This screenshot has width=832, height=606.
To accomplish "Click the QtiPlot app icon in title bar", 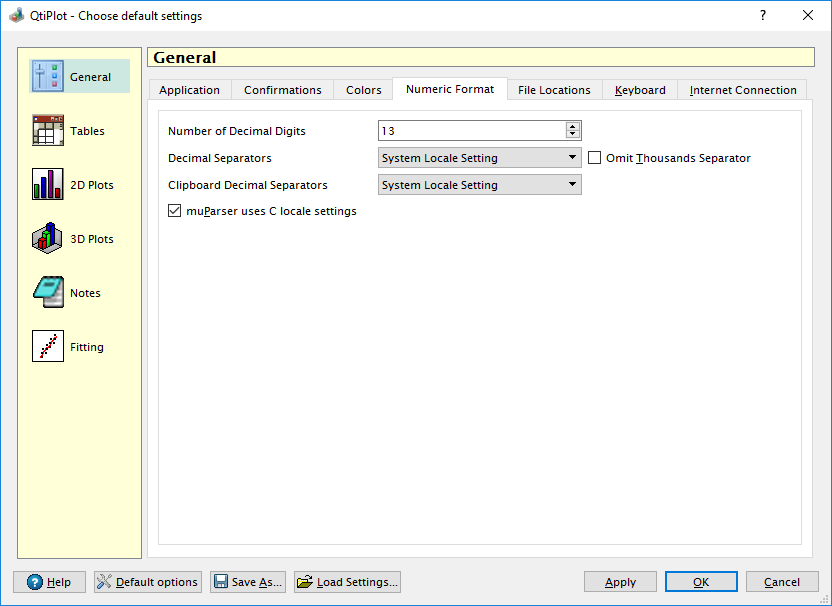I will click(x=16, y=16).
